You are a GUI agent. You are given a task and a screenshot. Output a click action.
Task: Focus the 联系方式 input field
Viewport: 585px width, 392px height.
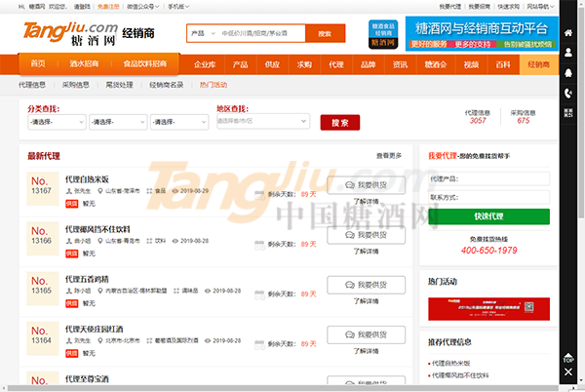click(x=488, y=197)
